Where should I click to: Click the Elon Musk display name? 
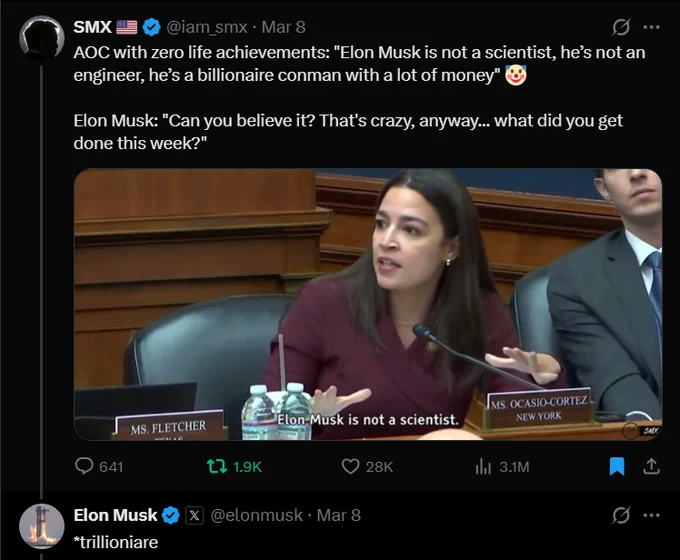[115, 515]
